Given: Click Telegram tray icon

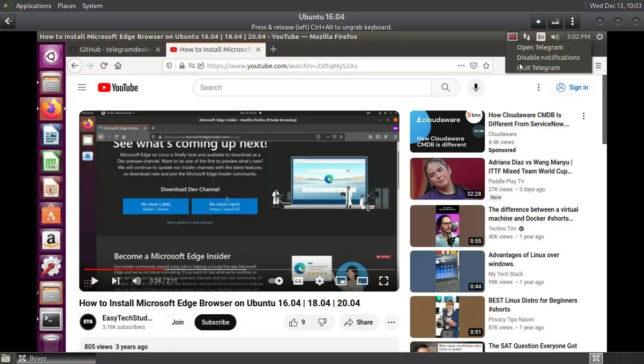Looking at the screenshot, I should click(512, 36).
